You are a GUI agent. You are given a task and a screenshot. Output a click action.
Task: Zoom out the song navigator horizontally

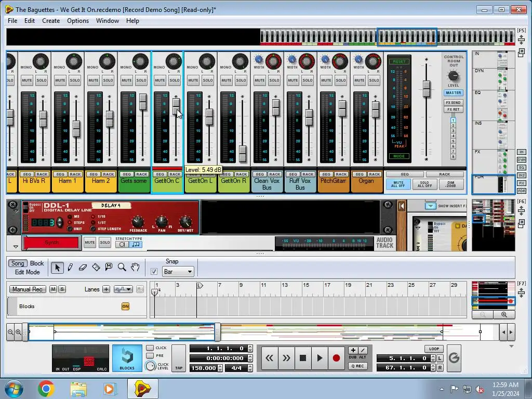10,332
